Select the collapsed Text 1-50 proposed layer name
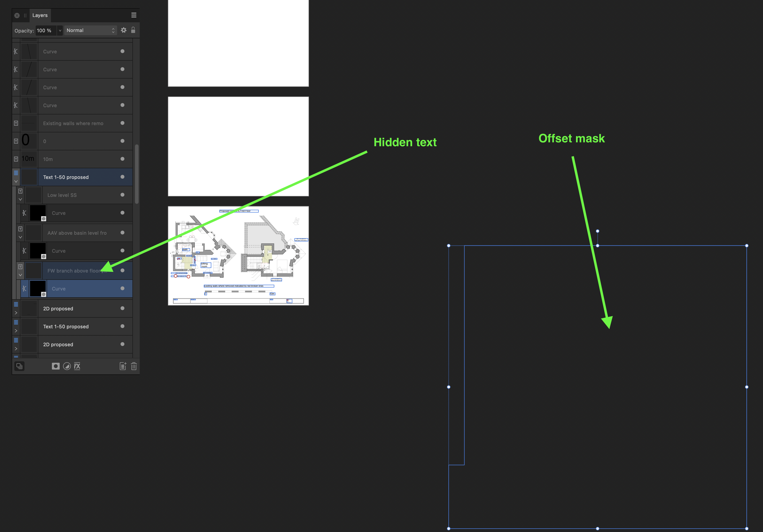Screen dimensions: 763x532 tap(66, 327)
